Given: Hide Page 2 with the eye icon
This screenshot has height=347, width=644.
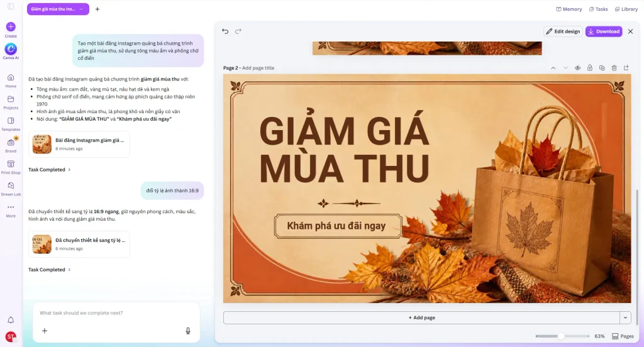Looking at the screenshot, I should [x=577, y=68].
